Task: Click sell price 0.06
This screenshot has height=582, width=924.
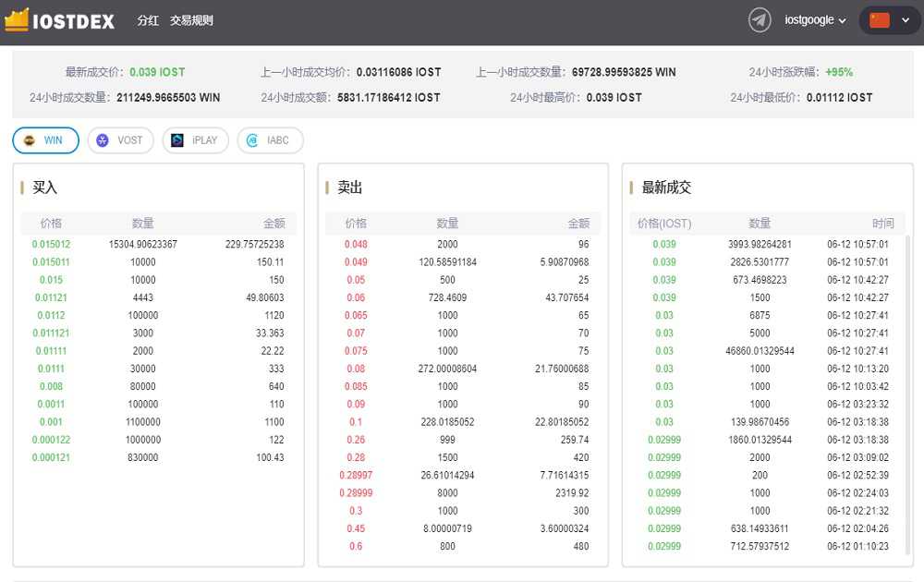Action: click(356, 297)
